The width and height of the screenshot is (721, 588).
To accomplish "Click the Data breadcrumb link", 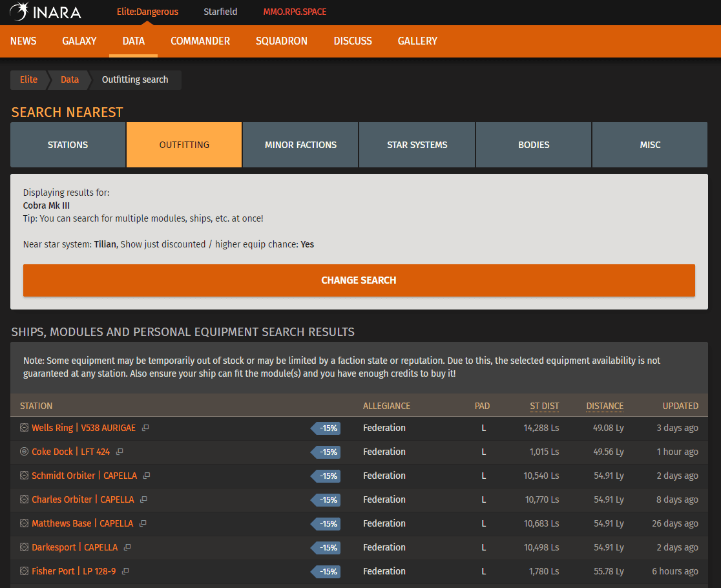I will click(x=70, y=79).
